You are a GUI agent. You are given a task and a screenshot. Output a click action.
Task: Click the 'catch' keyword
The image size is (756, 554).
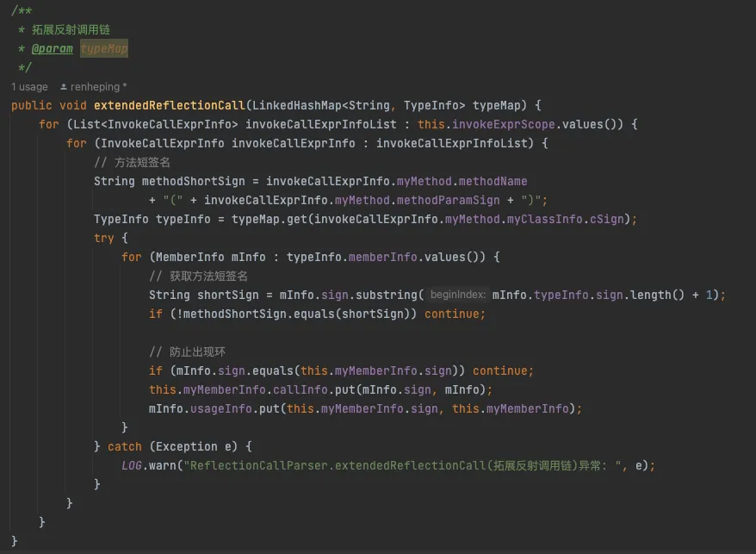124,447
